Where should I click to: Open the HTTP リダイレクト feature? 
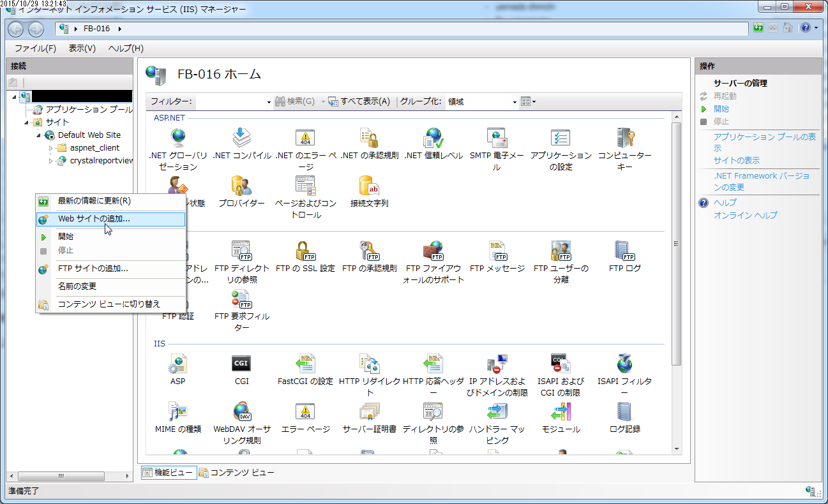click(369, 375)
